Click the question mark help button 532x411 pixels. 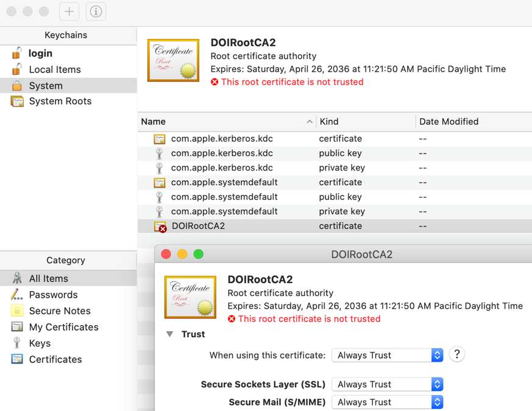456,354
